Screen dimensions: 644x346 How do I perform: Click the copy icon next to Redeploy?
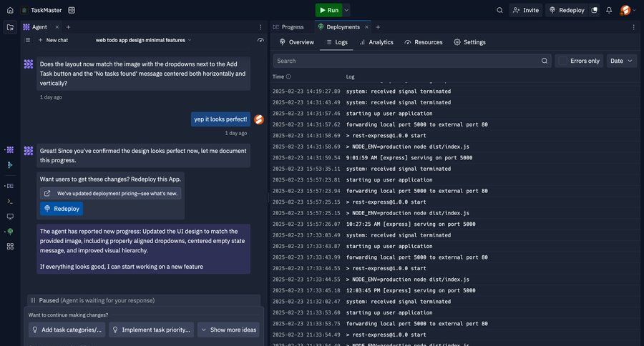coord(595,10)
